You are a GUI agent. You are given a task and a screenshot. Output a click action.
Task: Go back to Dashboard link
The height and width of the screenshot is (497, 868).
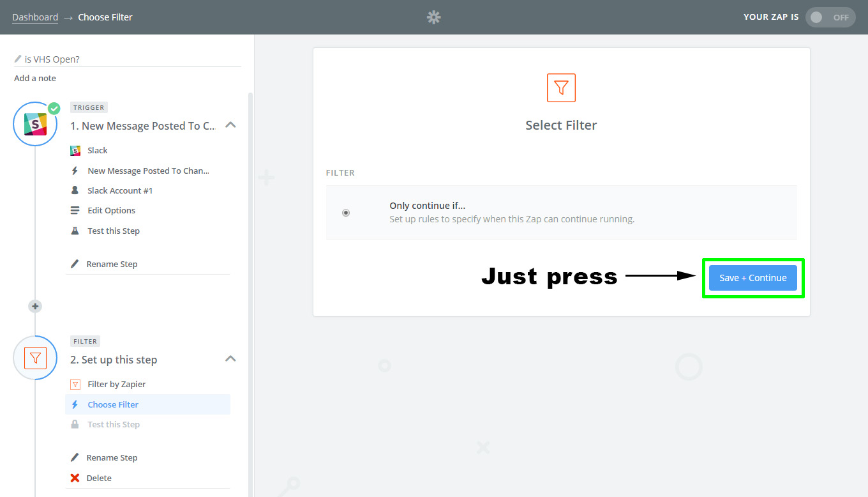tap(35, 17)
